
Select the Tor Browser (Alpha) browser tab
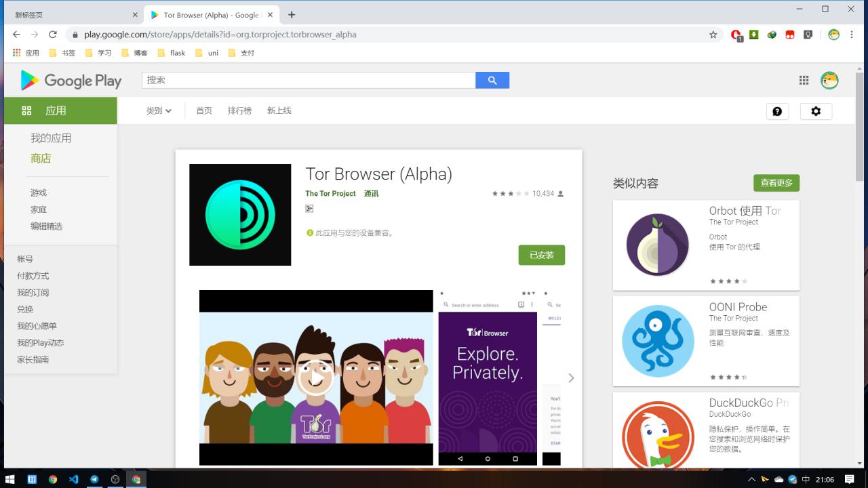pyautogui.click(x=210, y=14)
